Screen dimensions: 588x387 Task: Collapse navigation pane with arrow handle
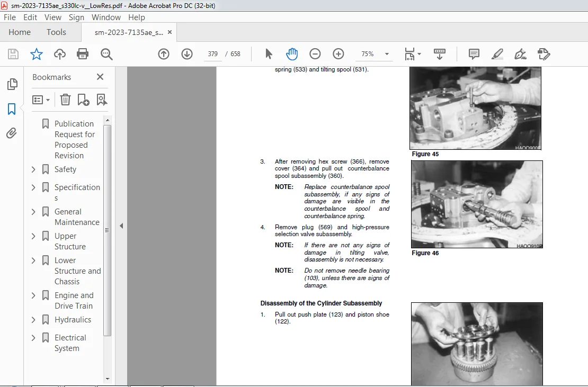click(x=121, y=226)
